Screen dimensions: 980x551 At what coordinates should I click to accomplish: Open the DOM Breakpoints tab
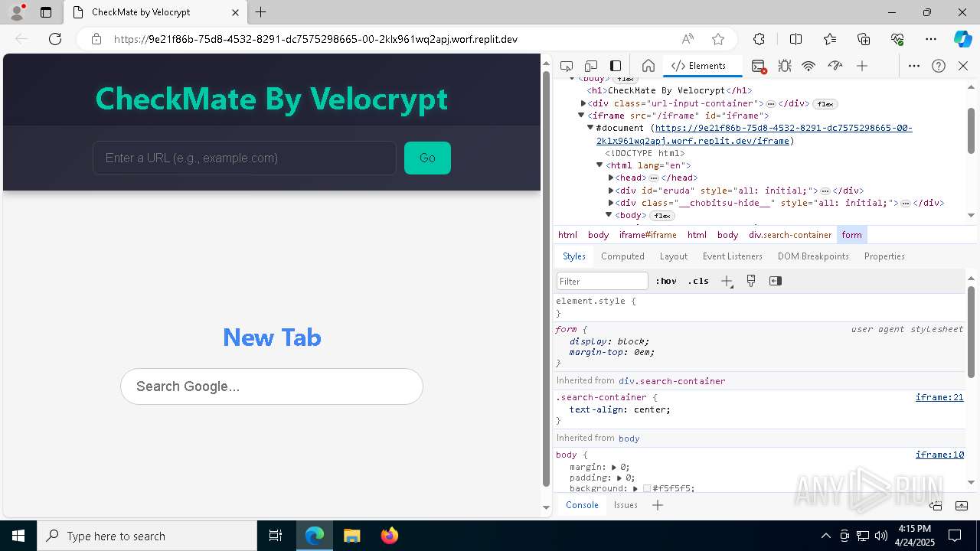point(813,256)
